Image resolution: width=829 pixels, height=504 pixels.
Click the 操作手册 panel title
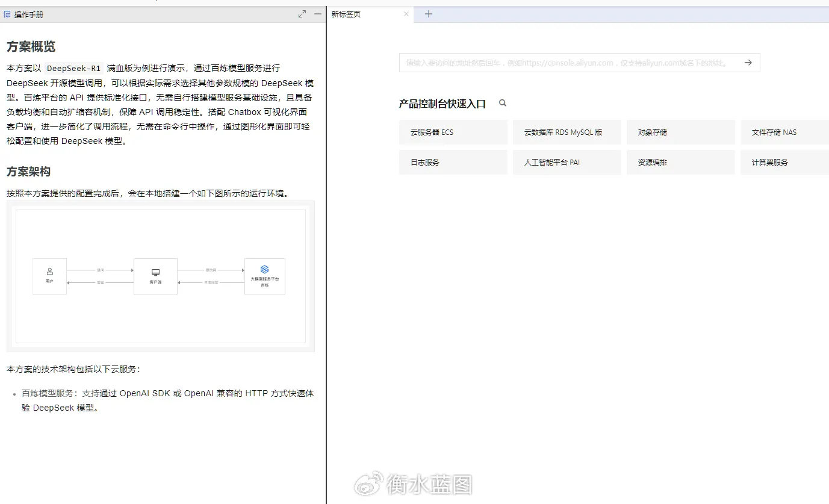(29, 14)
